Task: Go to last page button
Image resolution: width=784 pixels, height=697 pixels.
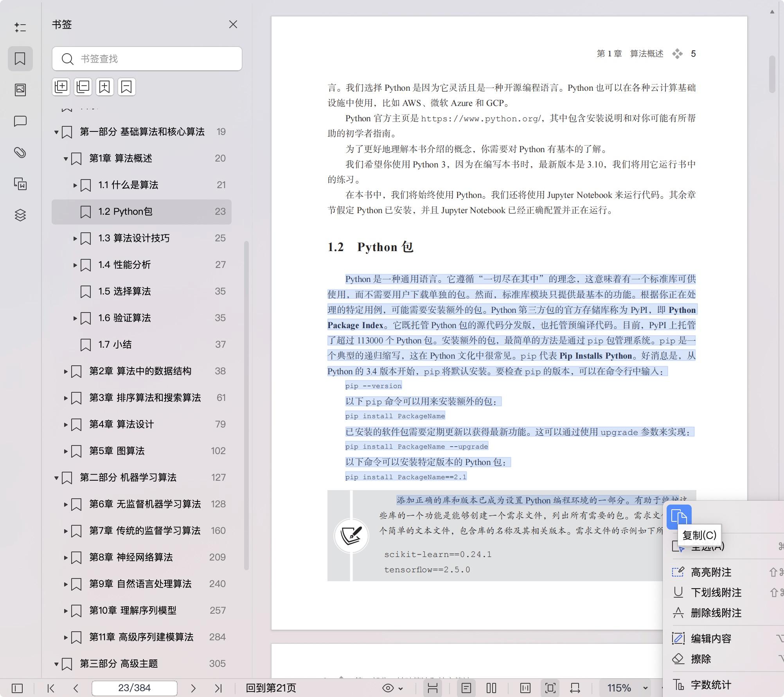Action: (218, 688)
